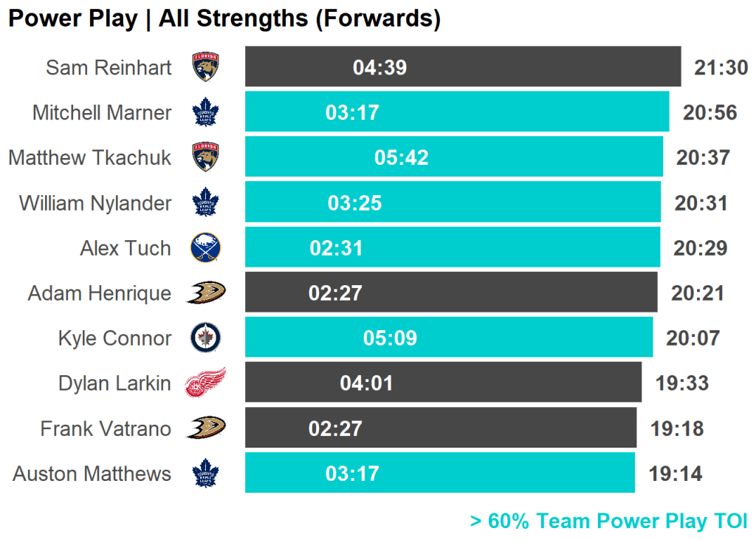Select Kyle Connor's teal bar
The width and height of the screenshot is (756, 540).
coord(517,338)
